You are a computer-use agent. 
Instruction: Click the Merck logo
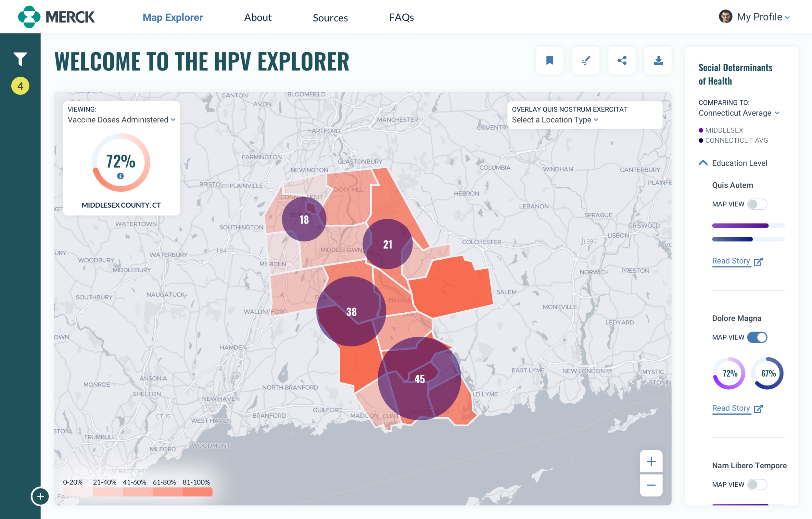coord(56,17)
